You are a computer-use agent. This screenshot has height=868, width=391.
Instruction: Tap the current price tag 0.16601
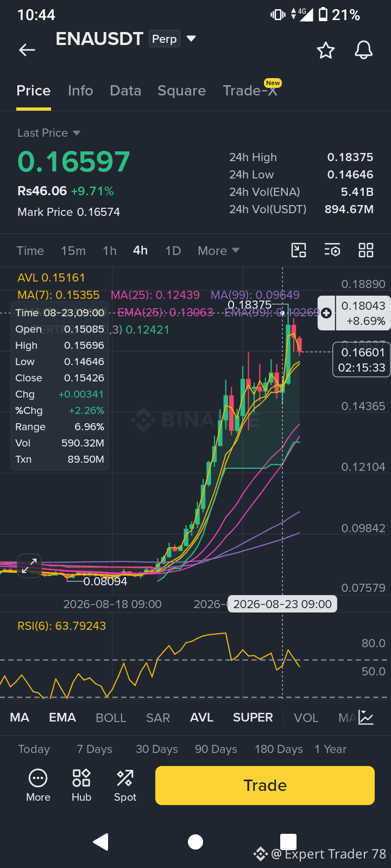pos(361,360)
